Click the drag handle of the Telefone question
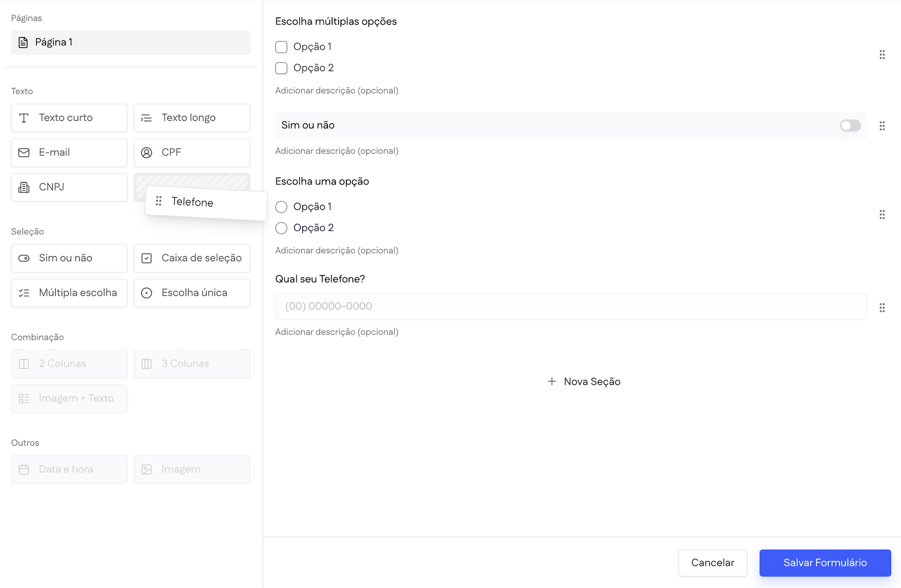This screenshot has height=588, width=901. click(883, 307)
